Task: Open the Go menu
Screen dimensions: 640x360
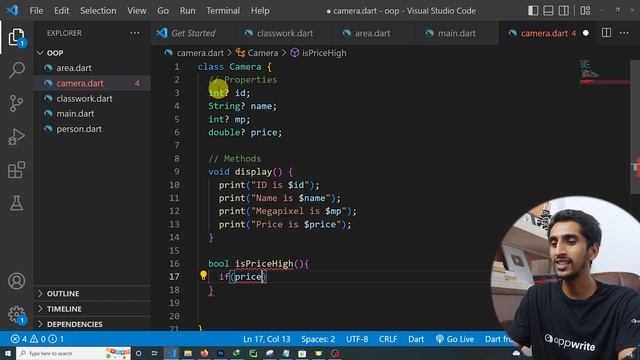Action: click(163, 11)
